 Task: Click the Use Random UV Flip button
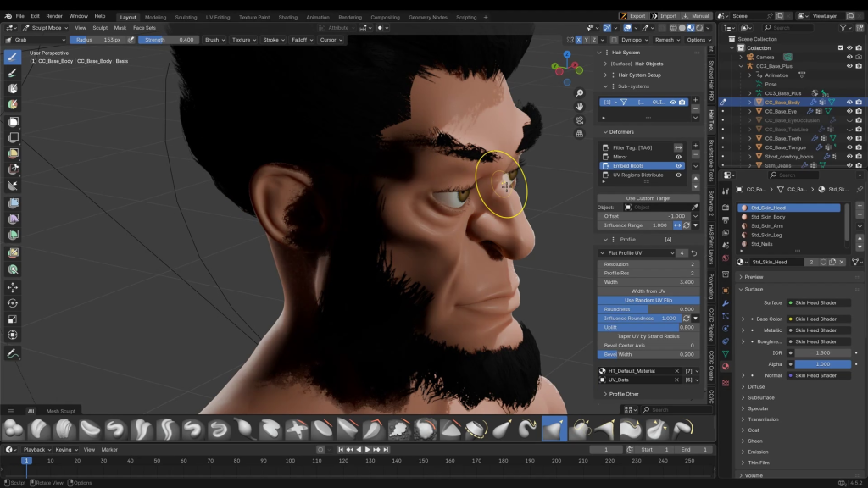[x=648, y=300]
